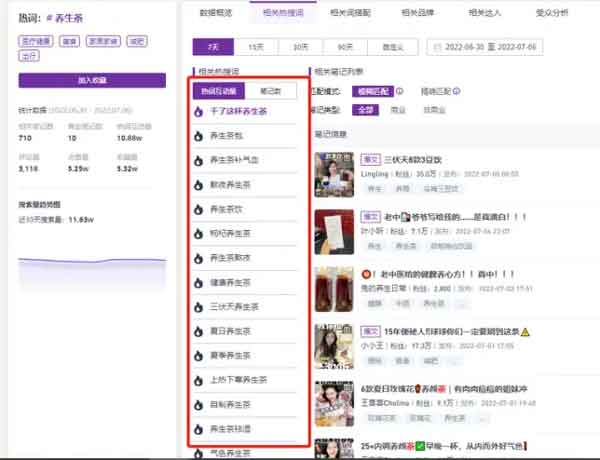Image resolution: width=600 pixels, height=460 pixels.
Task: Select 非商业 note type filter
Action: point(434,110)
